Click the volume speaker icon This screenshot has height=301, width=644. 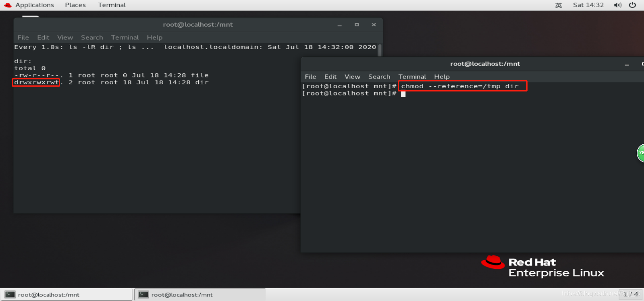click(x=617, y=5)
